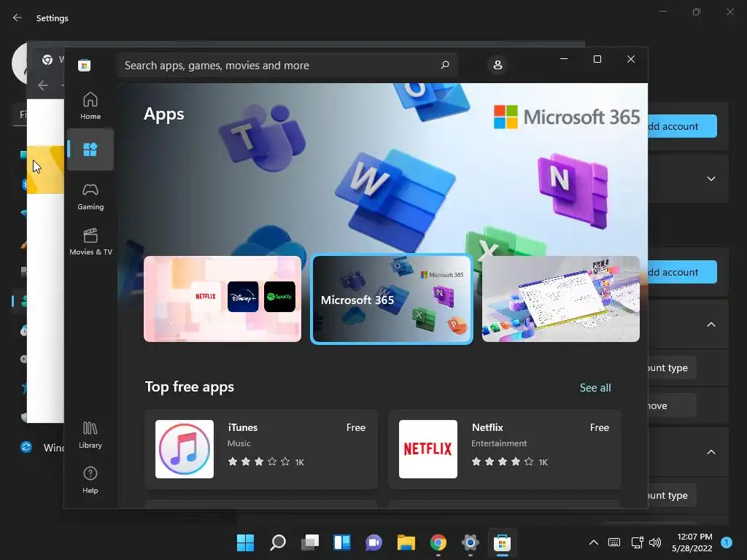
Task: Click upper Change account type button in Settings
Action: tap(672, 367)
